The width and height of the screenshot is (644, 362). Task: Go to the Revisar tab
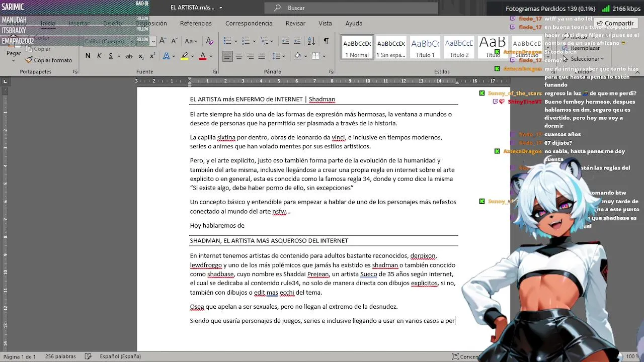point(295,23)
